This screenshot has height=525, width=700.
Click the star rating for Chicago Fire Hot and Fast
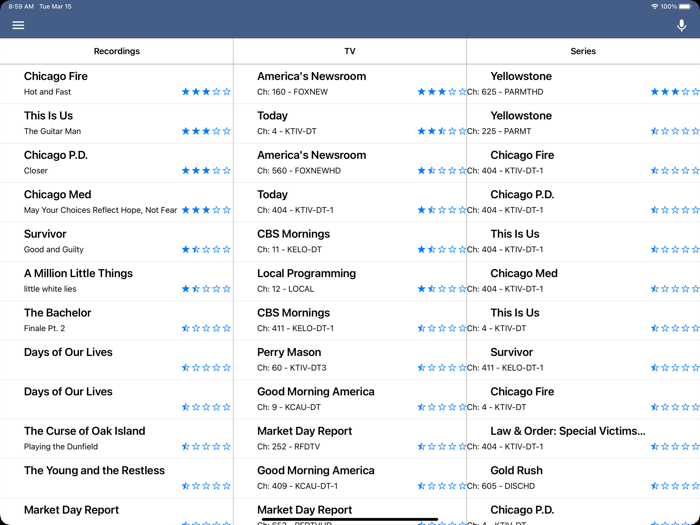coord(206,92)
